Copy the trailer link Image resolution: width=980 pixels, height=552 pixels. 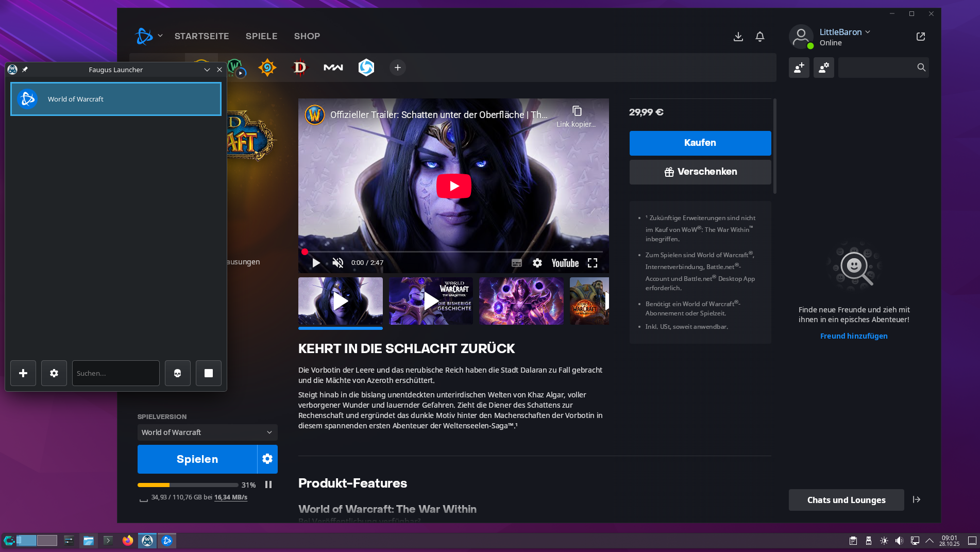click(577, 116)
